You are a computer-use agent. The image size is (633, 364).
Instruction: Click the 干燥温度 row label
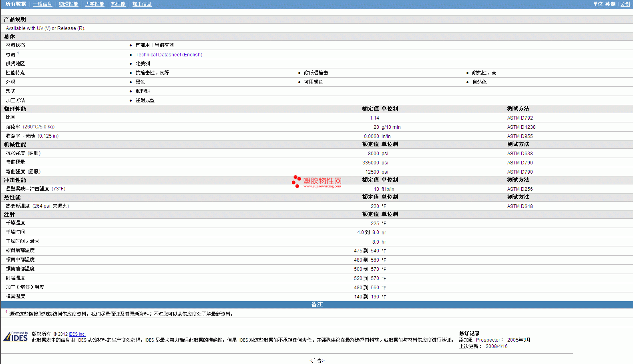15,223
